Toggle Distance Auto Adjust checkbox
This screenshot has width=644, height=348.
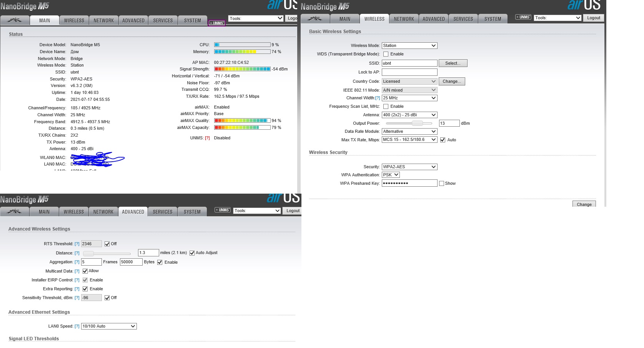[192, 253]
